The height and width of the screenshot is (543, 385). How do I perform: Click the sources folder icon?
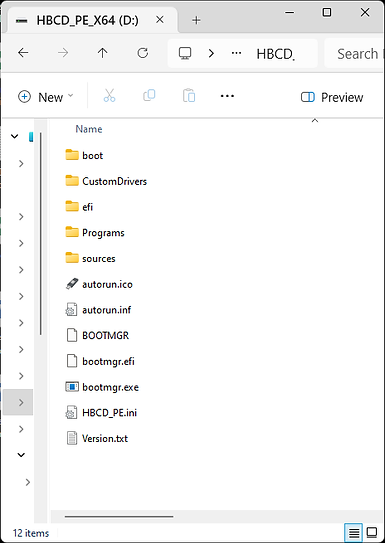click(72, 258)
